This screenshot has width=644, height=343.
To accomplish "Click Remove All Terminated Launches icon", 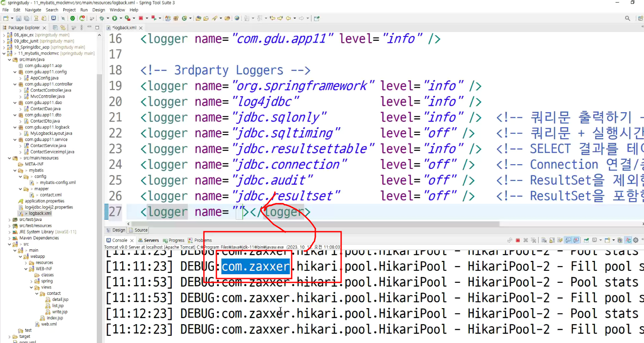I will [533, 240].
